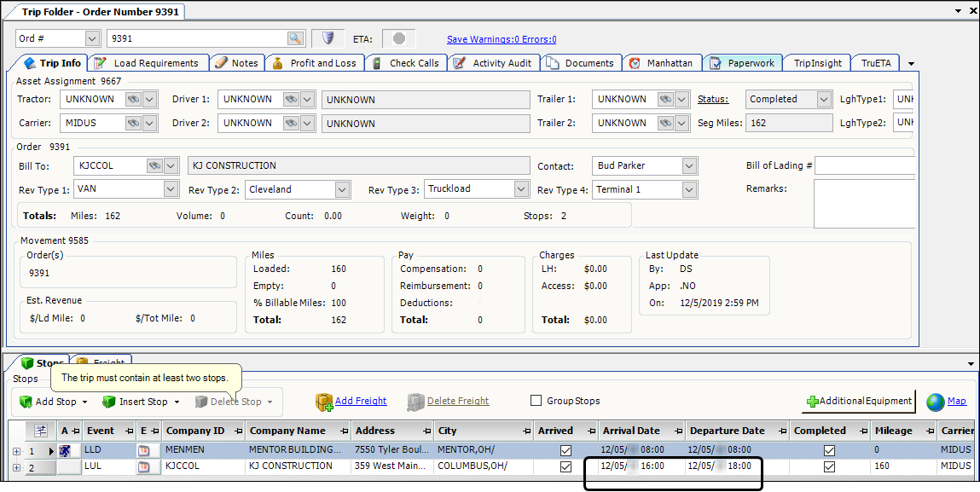Image resolution: width=980 pixels, height=492 pixels.
Task: Click the Additional Equipment button
Action: (860, 402)
